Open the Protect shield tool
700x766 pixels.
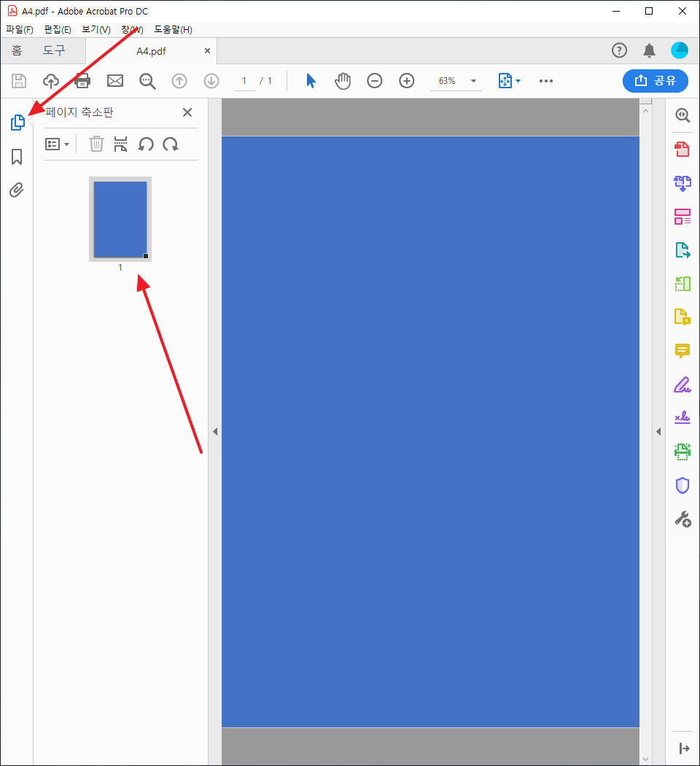click(x=682, y=485)
